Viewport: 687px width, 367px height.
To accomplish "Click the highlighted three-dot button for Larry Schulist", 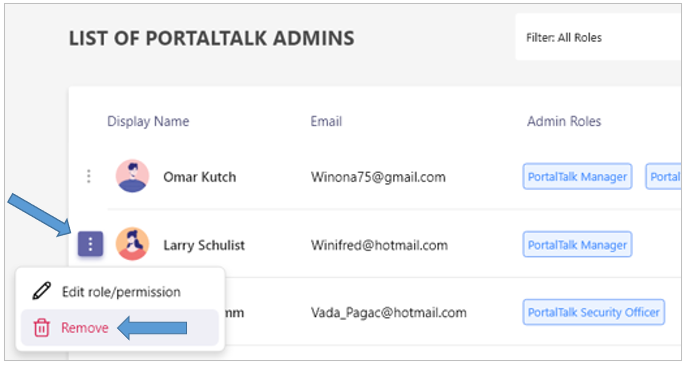I will pos(90,243).
